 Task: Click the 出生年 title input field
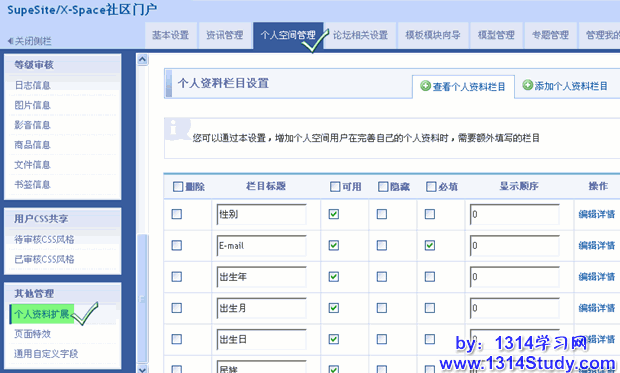coord(261,277)
